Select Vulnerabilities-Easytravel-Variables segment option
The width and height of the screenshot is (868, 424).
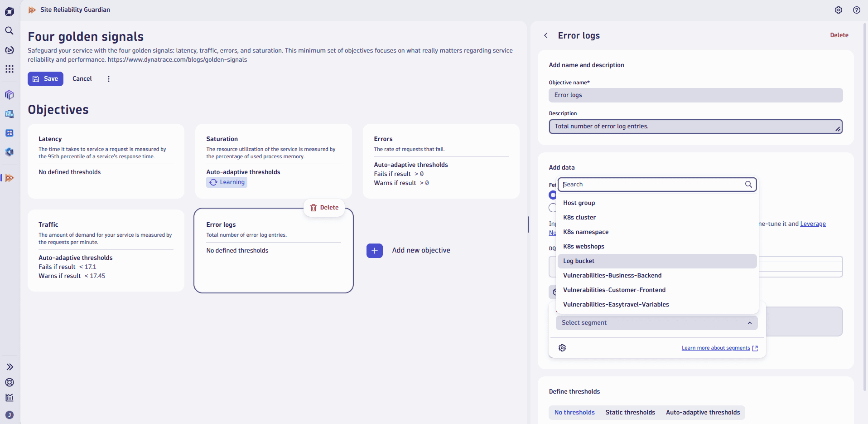pos(657,305)
